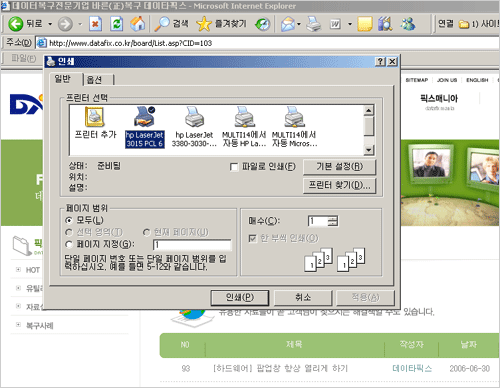500x388 pixels.
Task: Click printer list scroll up arrow
Action: coord(368,110)
